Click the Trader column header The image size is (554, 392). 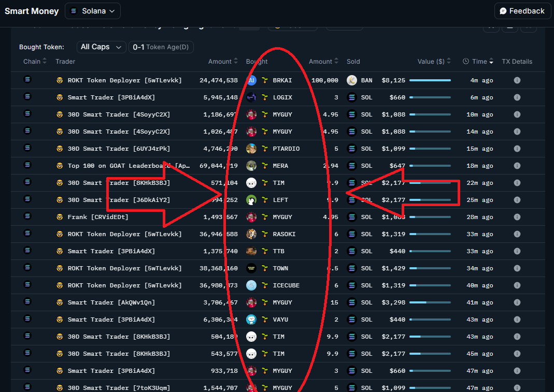pos(65,62)
